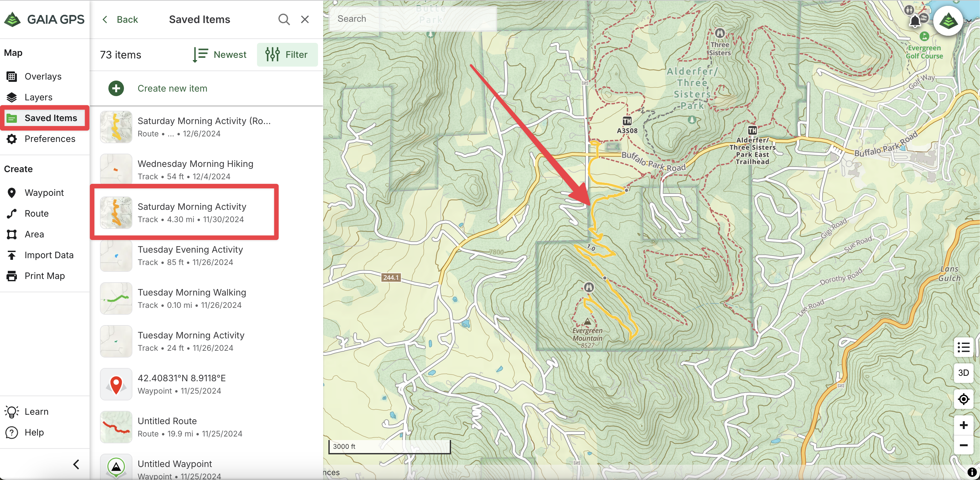Open Tuesday Evening Activity track
Screen dimensions: 980x480
206,256
